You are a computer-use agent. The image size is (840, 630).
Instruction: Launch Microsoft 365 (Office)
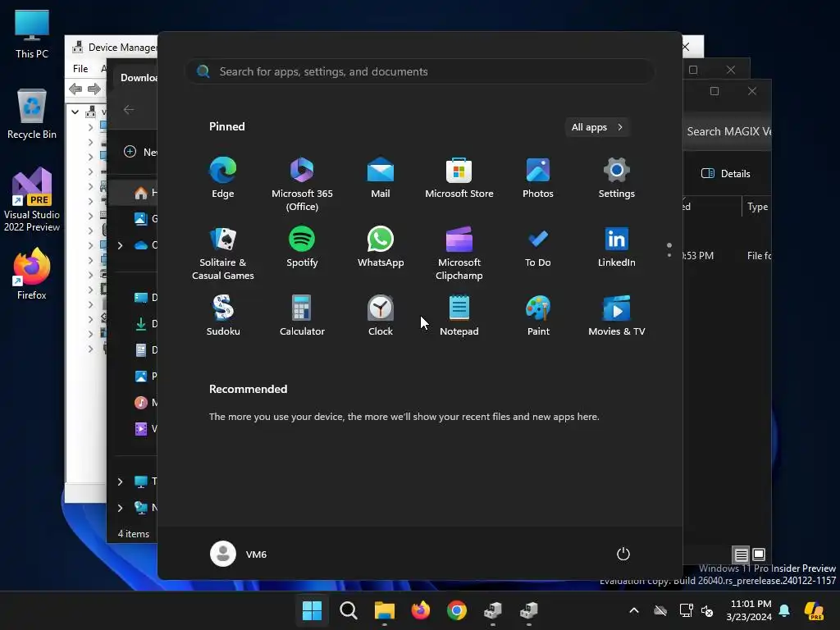point(302,185)
